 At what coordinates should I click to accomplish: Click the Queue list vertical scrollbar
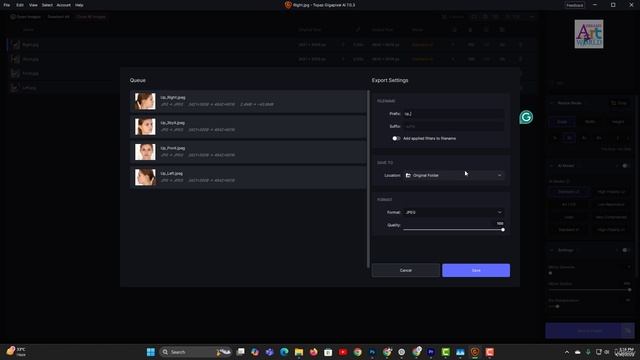[x=368, y=179]
